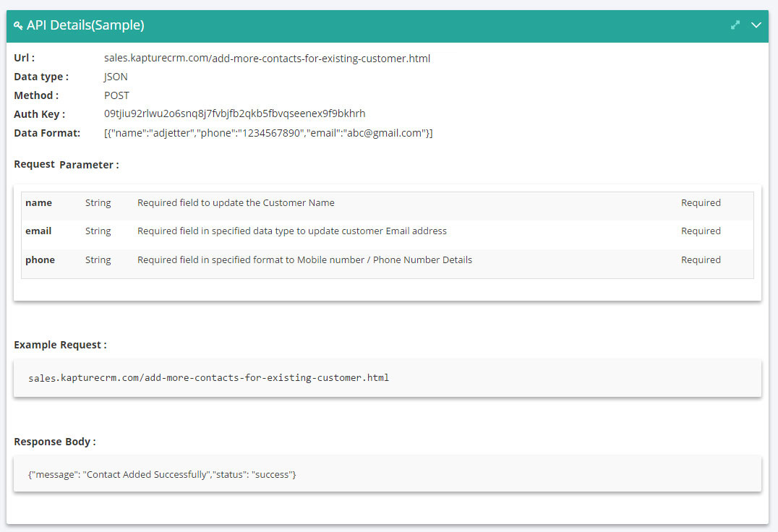The image size is (778, 532).
Task: Click the Data Format label
Action: coord(47,134)
